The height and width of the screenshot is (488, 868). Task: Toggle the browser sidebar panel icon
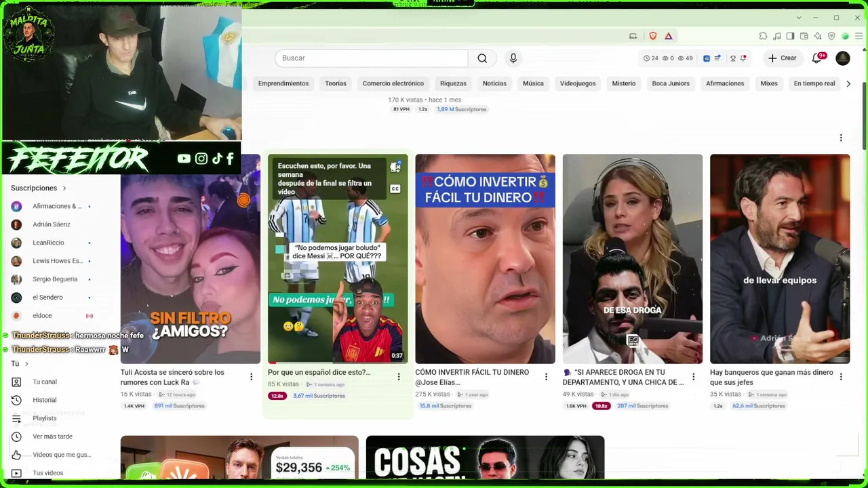click(790, 36)
